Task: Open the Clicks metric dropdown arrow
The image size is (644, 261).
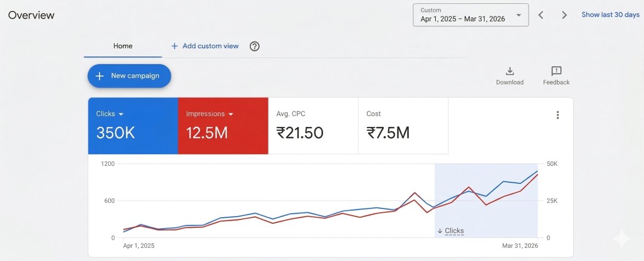Action: [121, 114]
